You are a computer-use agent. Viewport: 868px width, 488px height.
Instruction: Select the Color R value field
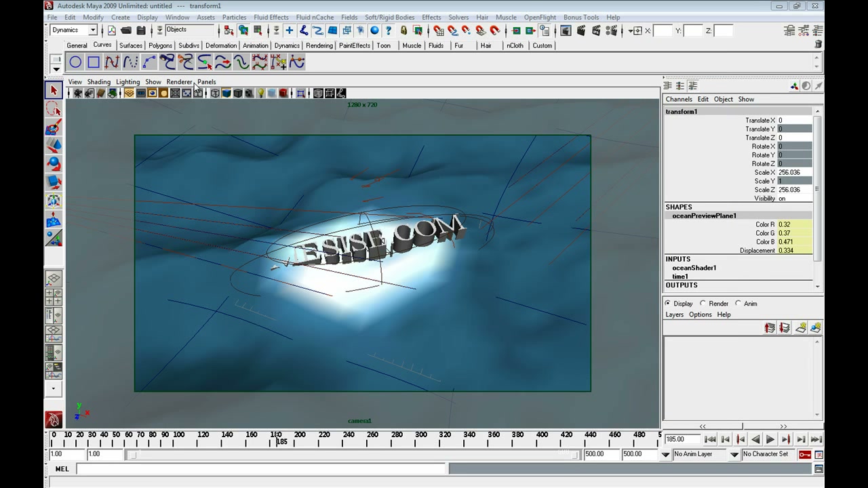(x=794, y=224)
